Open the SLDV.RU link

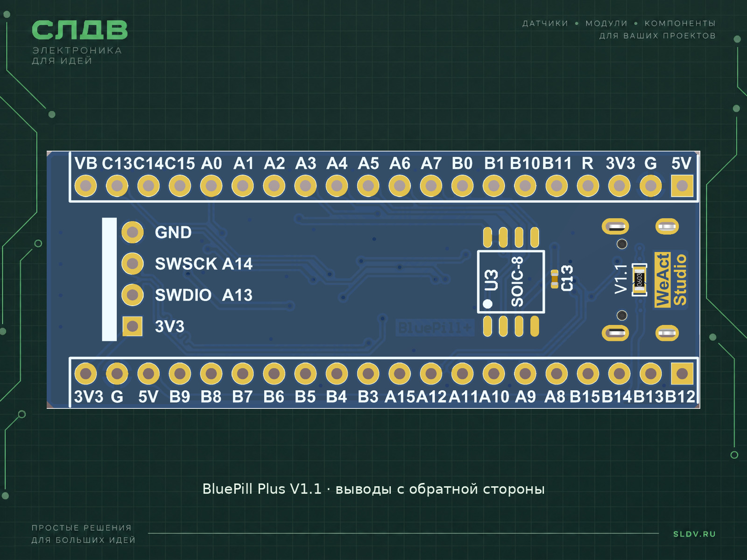[694, 534]
